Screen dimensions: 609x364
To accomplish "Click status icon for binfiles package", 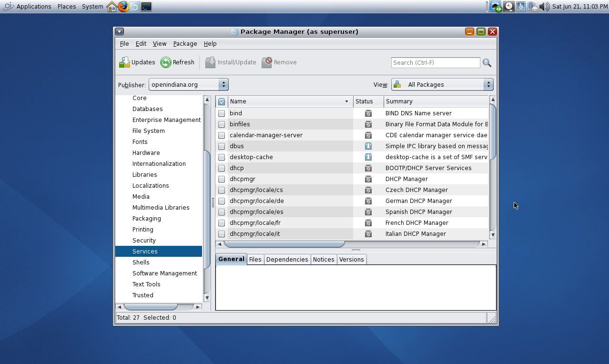I will 368,124.
